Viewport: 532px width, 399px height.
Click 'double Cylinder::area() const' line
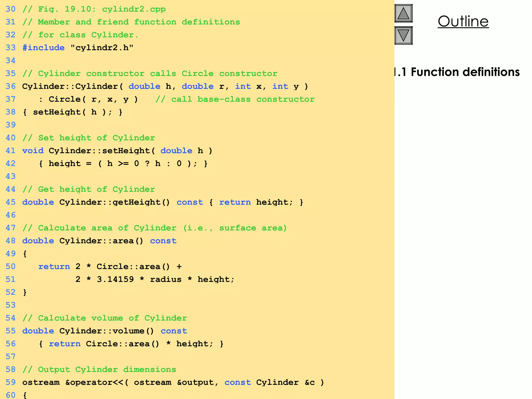99,241
